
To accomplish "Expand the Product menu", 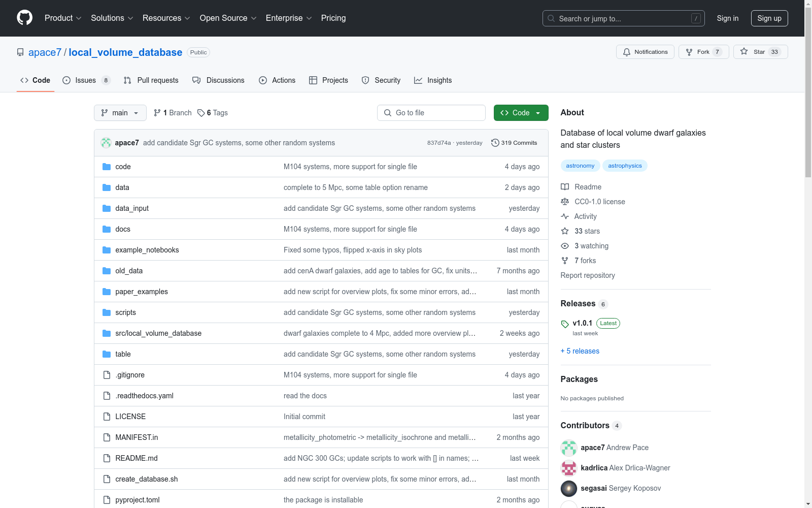I will coord(63,18).
